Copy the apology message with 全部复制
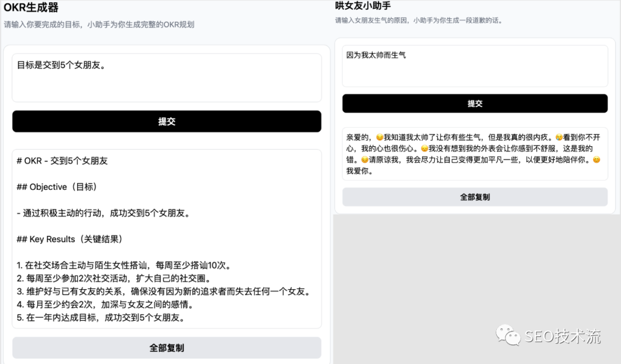 [475, 197]
